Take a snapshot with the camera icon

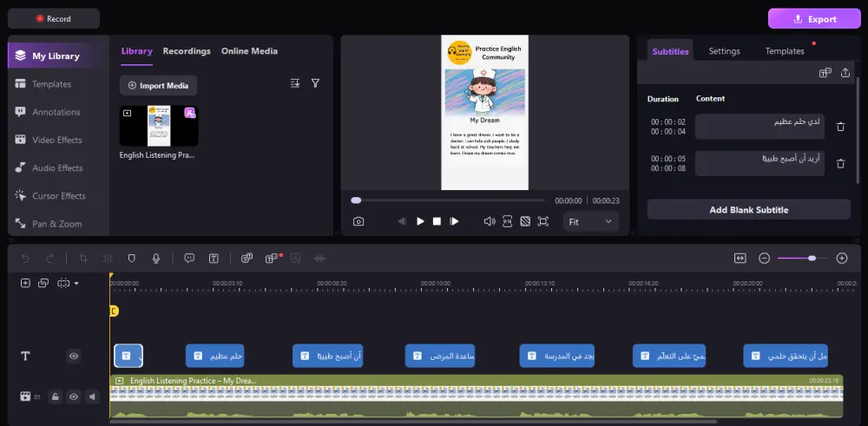point(358,221)
